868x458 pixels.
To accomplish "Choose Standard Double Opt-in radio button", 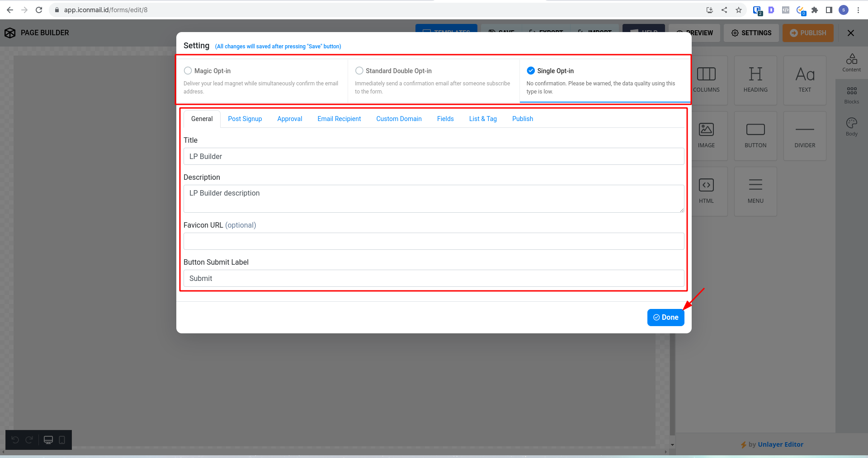I will (x=359, y=71).
